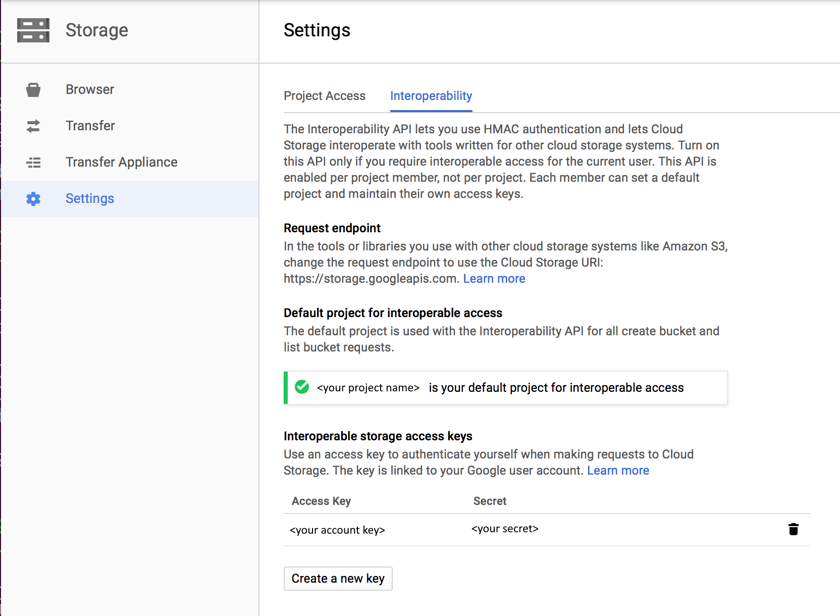Click the Access Key column header

(x=321, y=501)
